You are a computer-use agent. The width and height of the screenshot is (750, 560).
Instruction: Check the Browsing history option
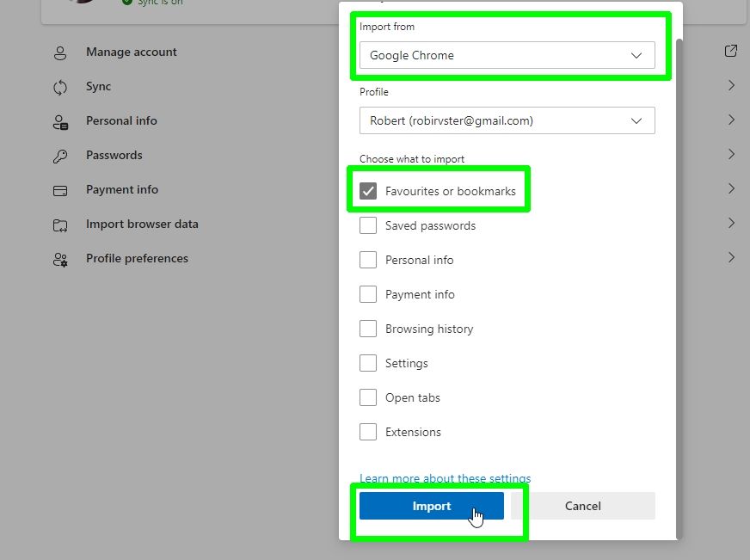pos(368,328)
